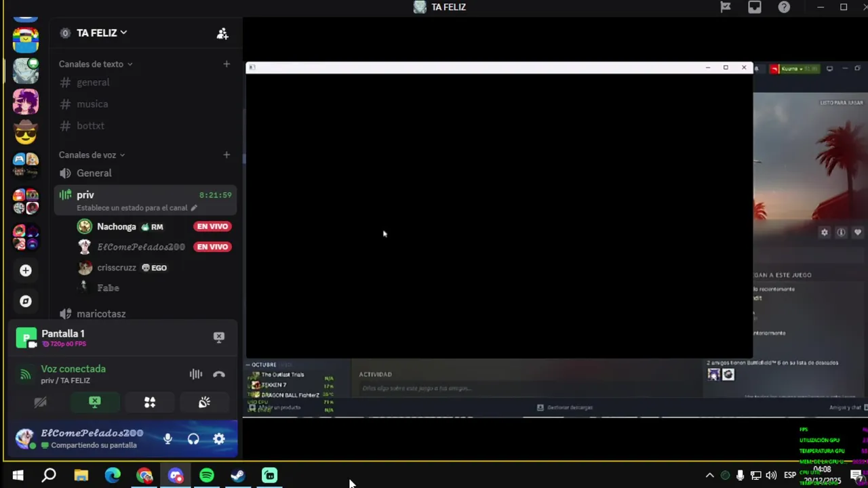Click Steam game settings gear icon
The width and height of the screenshot is (868, 488).
[x=825, y=232]
